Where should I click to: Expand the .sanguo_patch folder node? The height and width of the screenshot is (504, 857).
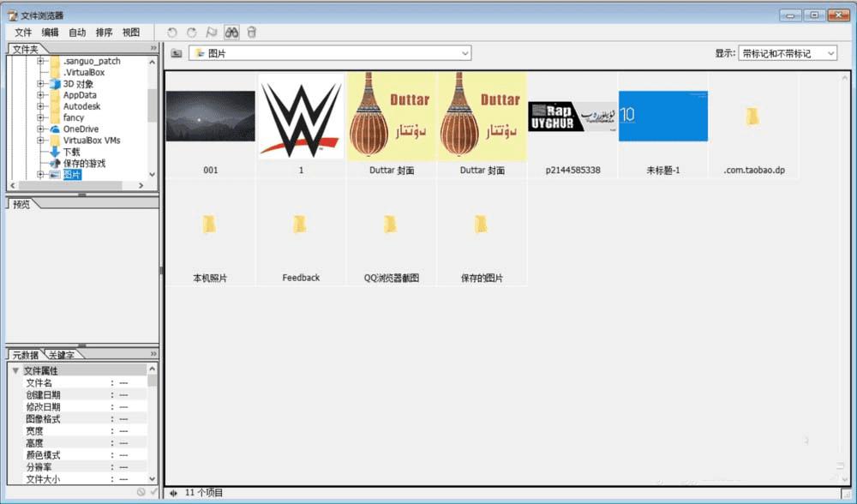[40, 61]
